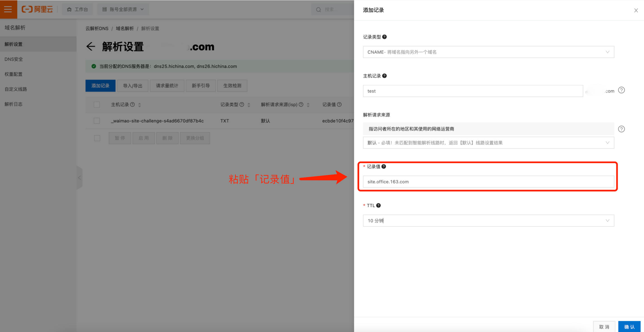
Task: Open the 记录类型 CNAME dropdown
Action: tap(488, 52)
